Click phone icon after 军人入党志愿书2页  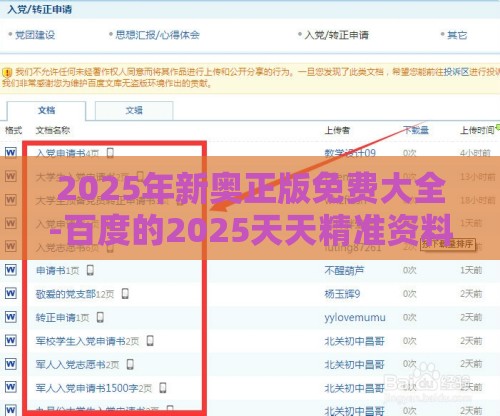pos(130,364)
